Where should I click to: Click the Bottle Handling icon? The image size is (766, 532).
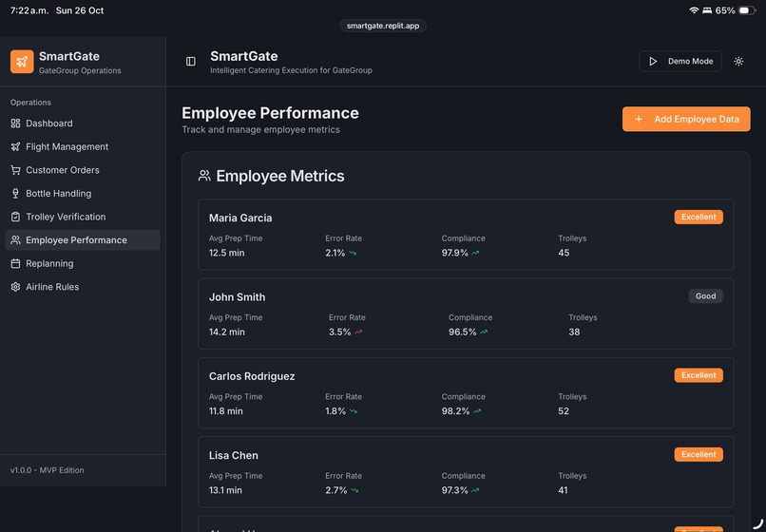(x=15, y=194)
